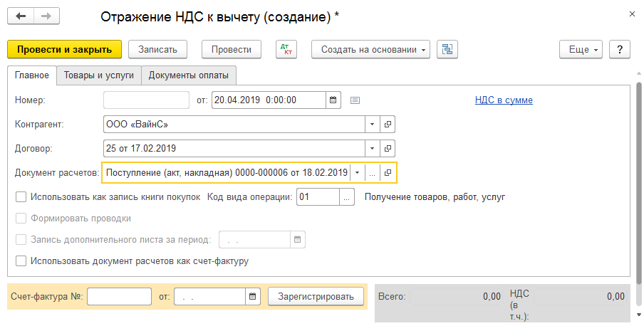Switch to the Товары и услуги tab

coord(98,75)
